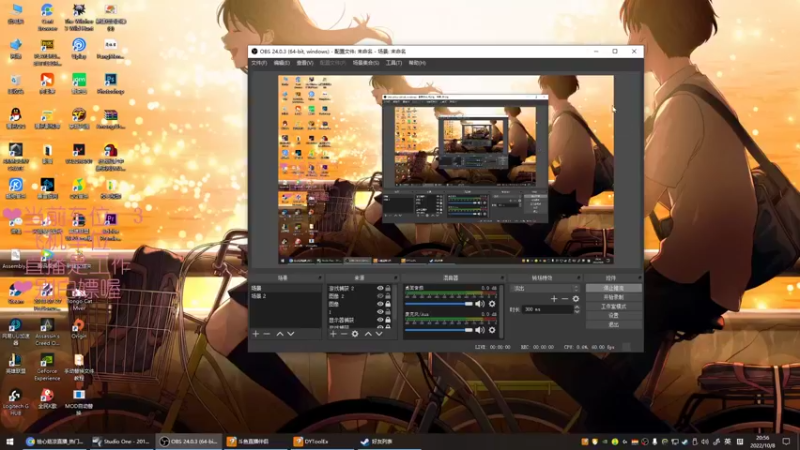
Task: Switch to DYToolEx in the taskbar
Action: [321, 441]
